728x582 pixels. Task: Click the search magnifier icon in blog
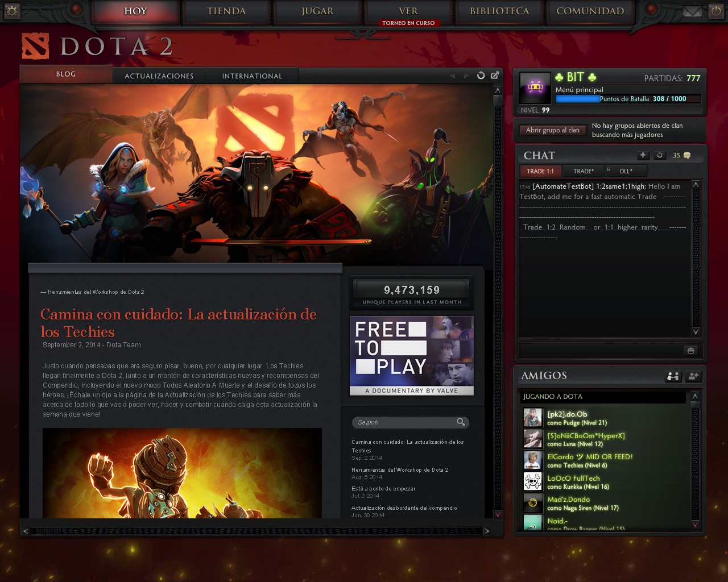coord(461,422)
